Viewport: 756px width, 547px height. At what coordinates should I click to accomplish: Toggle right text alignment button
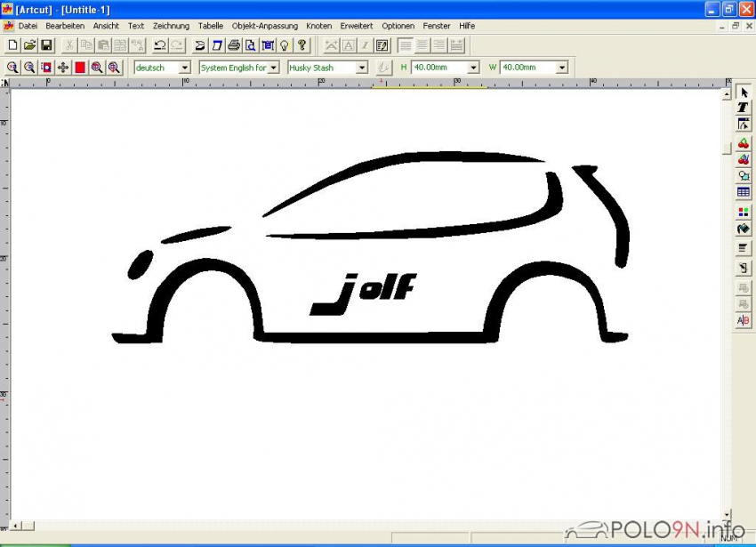[439, 45]
